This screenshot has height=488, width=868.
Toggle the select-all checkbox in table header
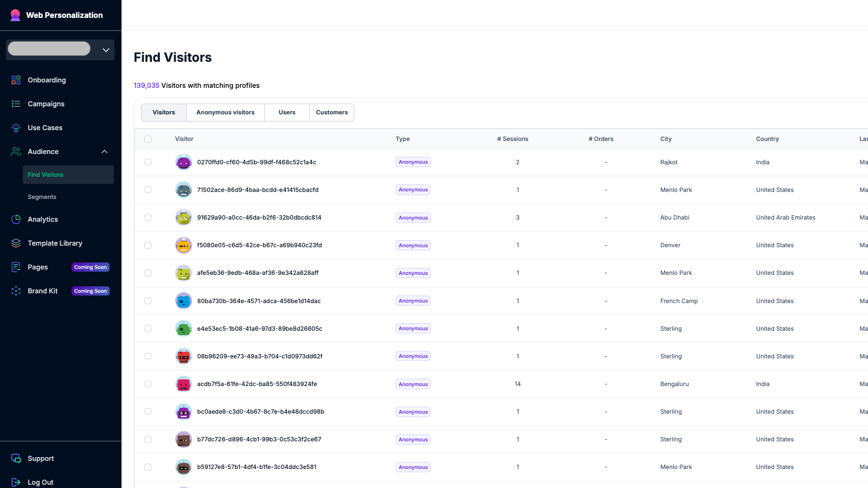point(148,139)
